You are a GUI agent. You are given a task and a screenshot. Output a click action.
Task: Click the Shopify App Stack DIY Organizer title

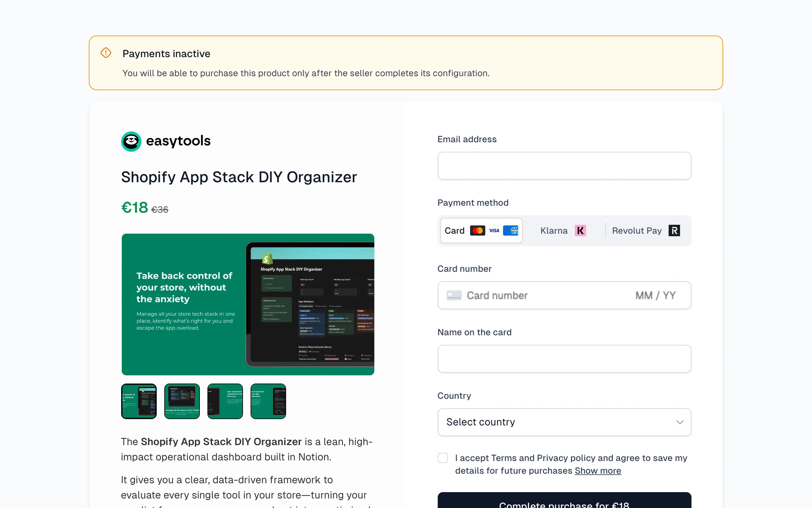point(239,177)
